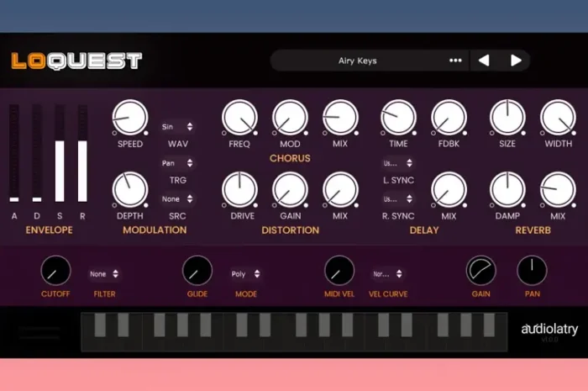Click the DISTORTION section label

click(291, 230)
